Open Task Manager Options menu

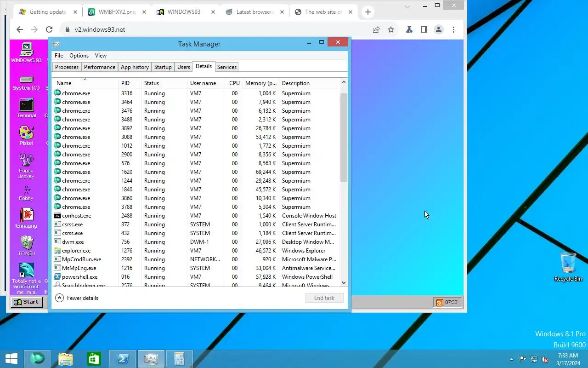tap(79, 56)
